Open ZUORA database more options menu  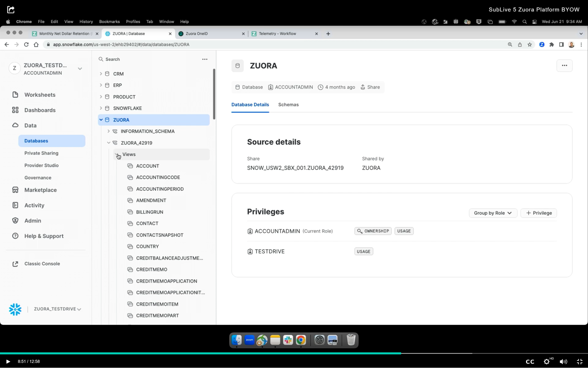(564, 66)
